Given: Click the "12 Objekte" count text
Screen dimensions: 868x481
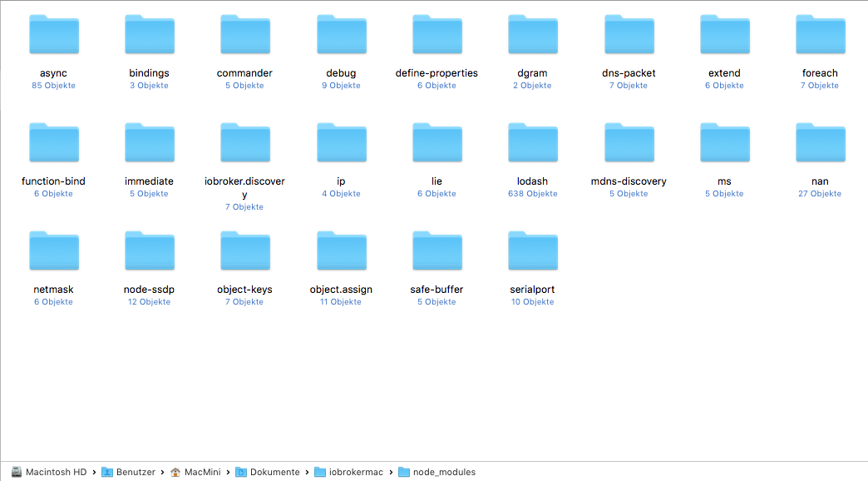Looking at the screenshot, I should pos(149,301).
